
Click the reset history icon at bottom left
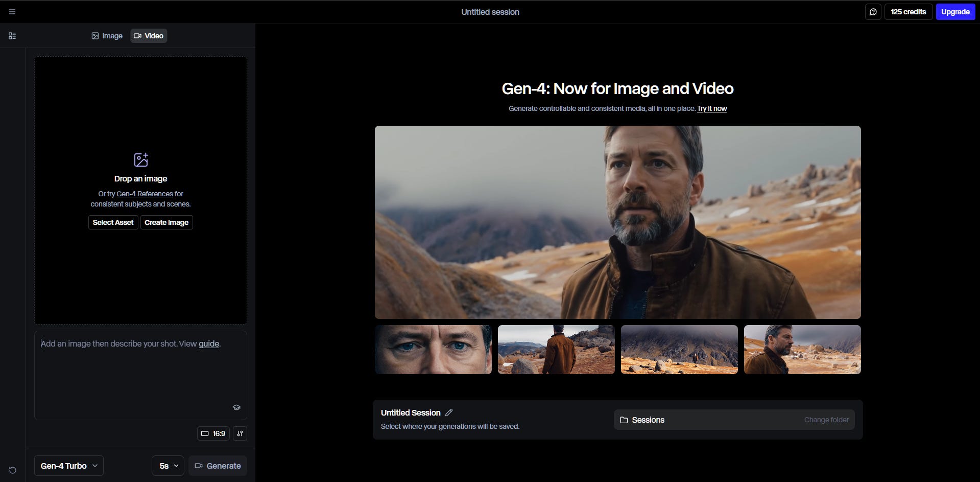click(13, 470)
